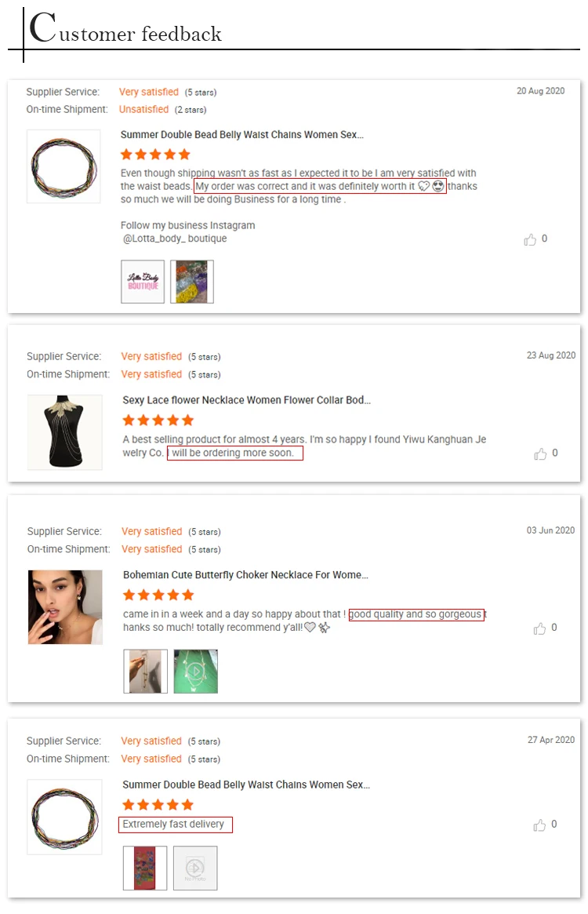The height and width of the screenshot is (914, 588).
Task: Click the Unsatisfied on-time shipment rating
Action: 143,109
